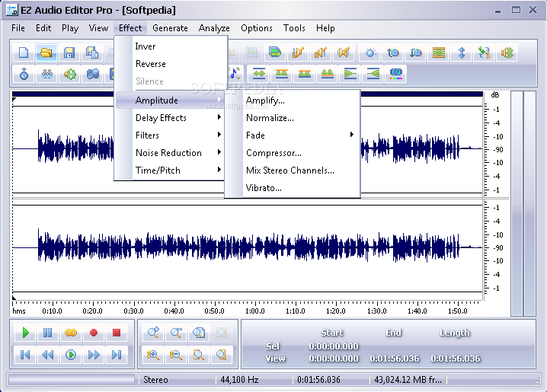
Task: Select Amplify... in the Amplitude submenu
Action: (x=293, y=100)
